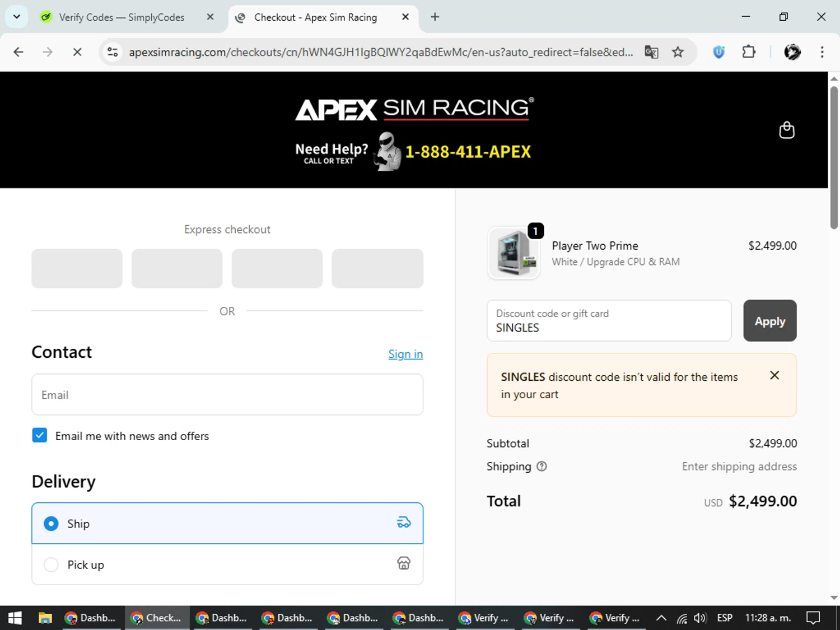Click the 1-888-411-APEX help banner
Image resolution: width=840 pixels, height=630 pixels.
point(413,151)
